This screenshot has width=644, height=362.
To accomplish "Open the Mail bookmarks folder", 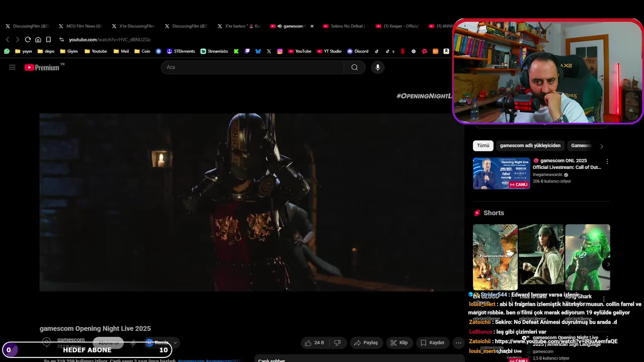I will [121, 51].
